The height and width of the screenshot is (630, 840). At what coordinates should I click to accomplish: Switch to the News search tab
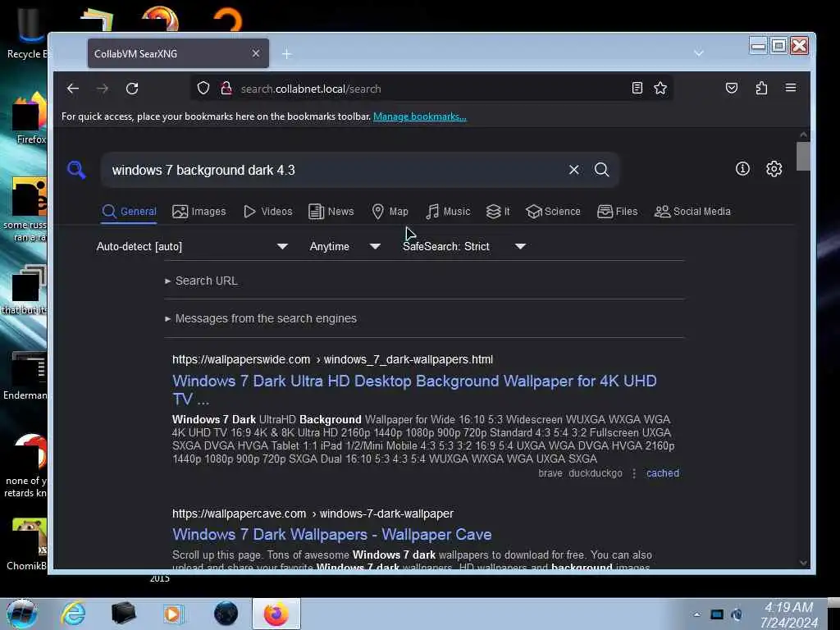click(331, 212)
